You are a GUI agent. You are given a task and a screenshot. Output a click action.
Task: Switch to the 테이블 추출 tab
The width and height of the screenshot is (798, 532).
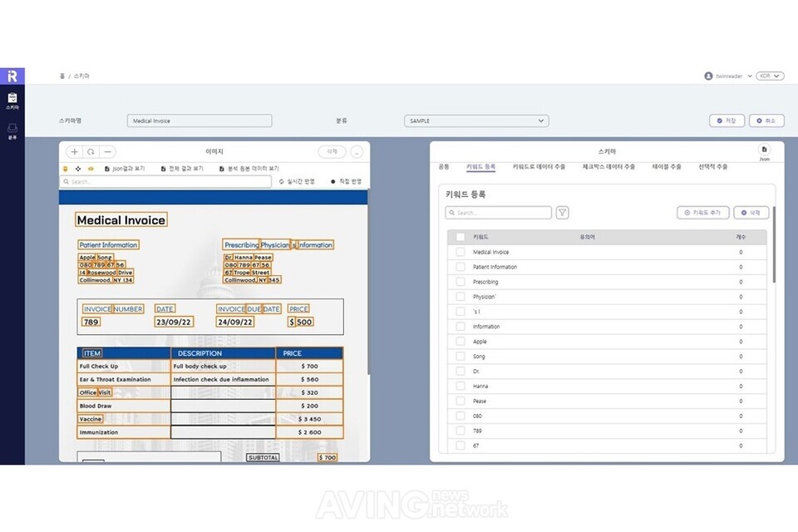(x=667, y=167)
